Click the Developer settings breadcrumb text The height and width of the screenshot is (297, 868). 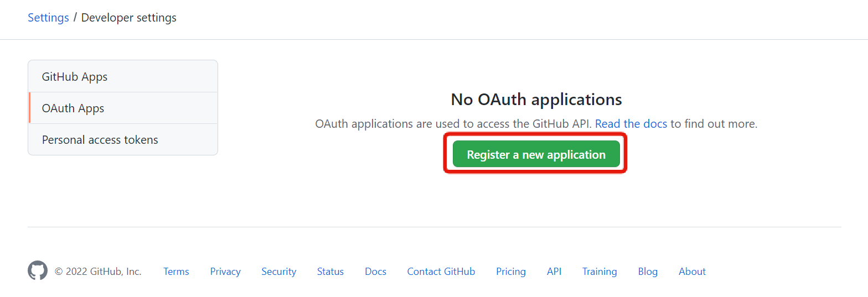129,17
